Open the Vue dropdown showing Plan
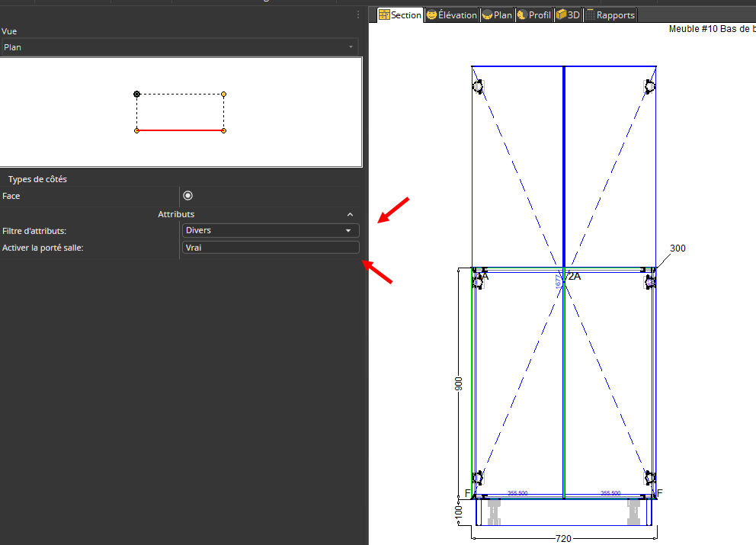Screen dimensions: 756x545 [x=180, y=47]
